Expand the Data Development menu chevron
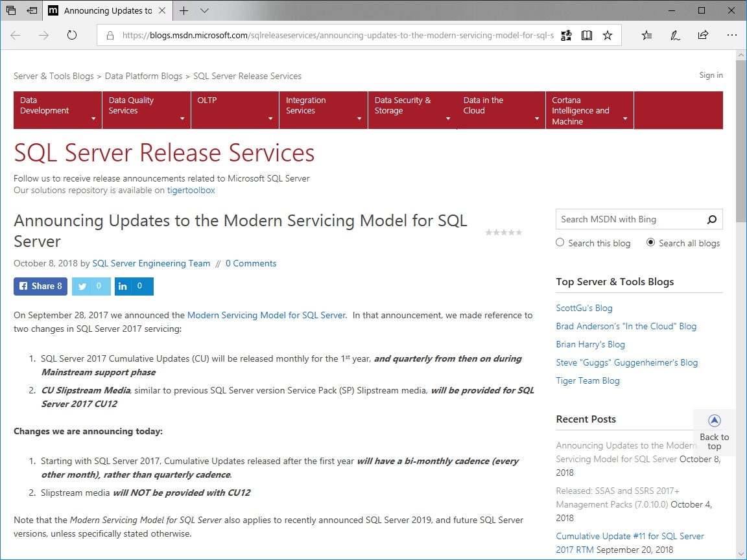Viewport: 747px width, 560px height. (93, 119)
